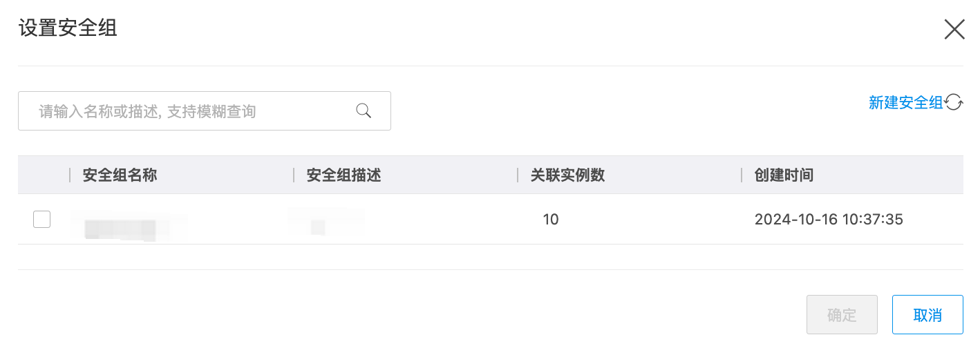Click the divider before 安全组描述 header

coord(294,175)
